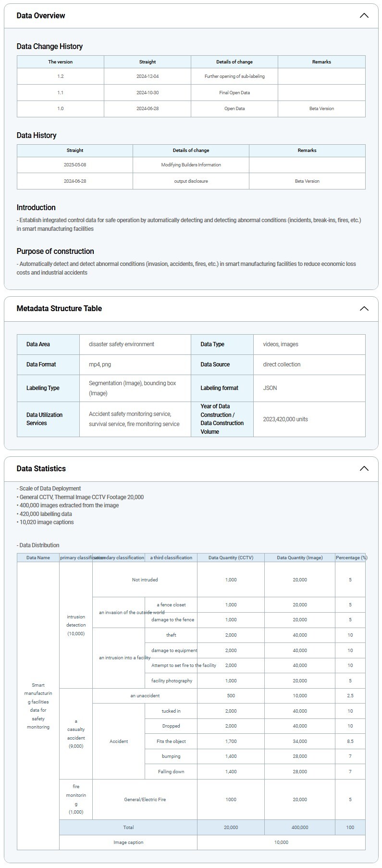Select "Further opening of sub-labeling" cell
Screen dimensions: 382x868
pyautogui.click(x=234, y=76)
